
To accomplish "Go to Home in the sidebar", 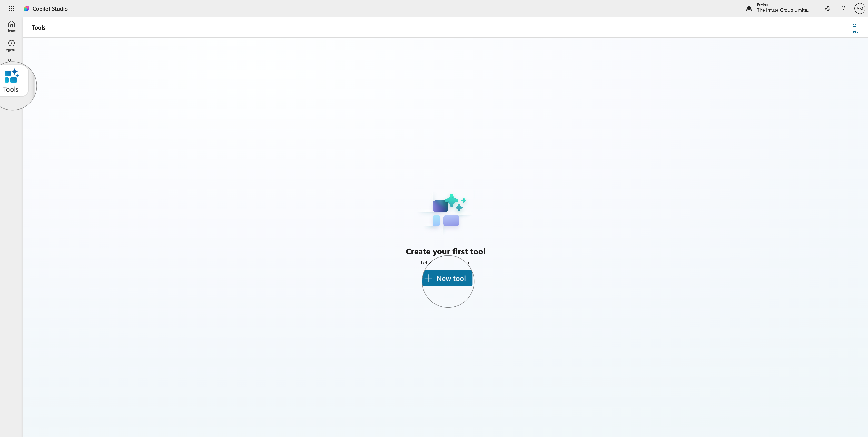I will pyautogui.click(x=11, y=27).
